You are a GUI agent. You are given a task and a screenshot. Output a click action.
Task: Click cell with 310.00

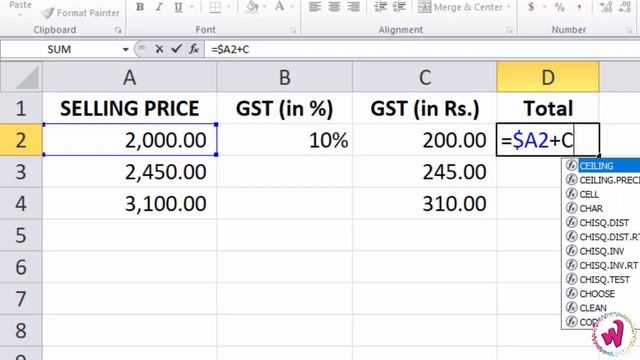pos(425,204)
